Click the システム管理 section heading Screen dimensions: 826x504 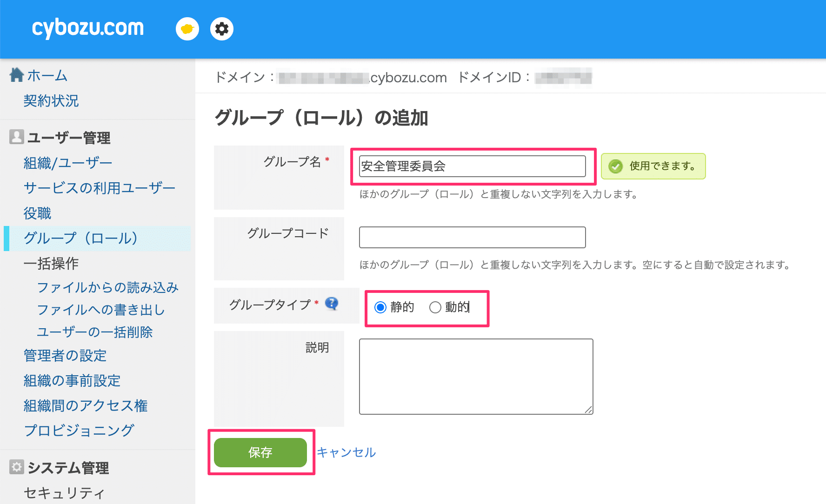tap(68, 468)
